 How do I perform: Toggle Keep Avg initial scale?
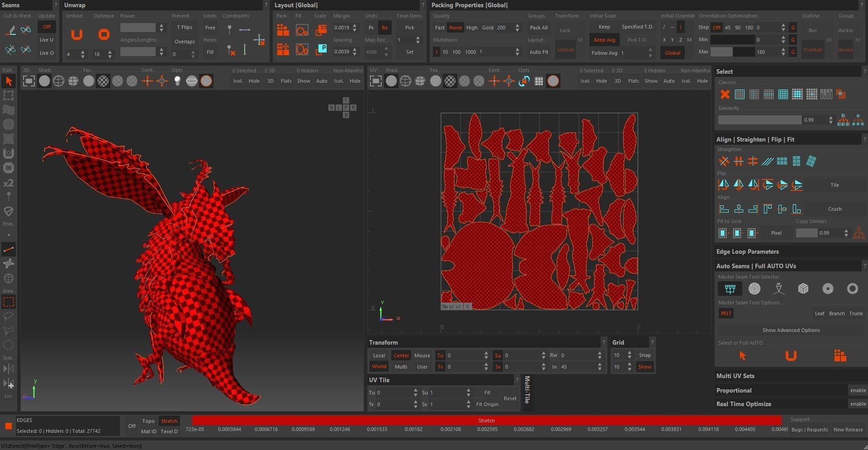(x=604, y=40)
